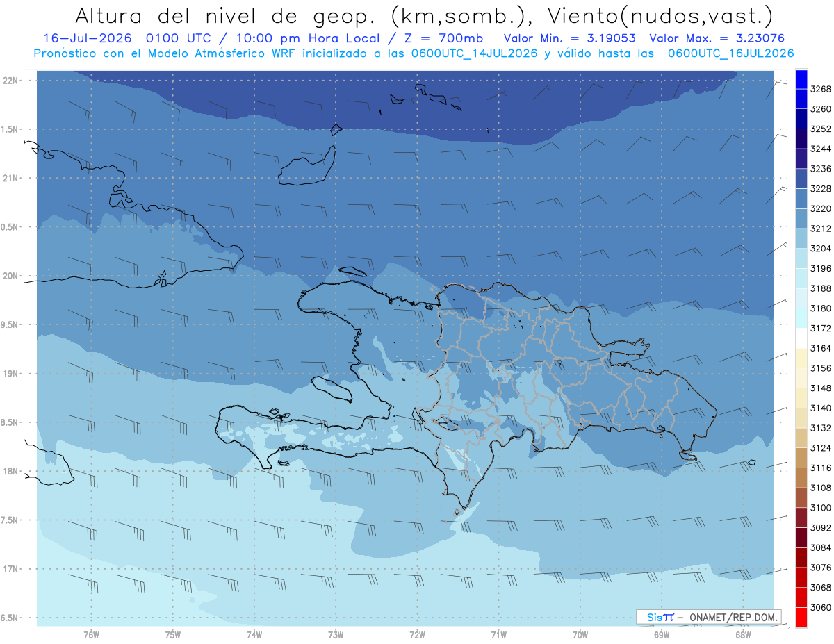Click the '22N' latitude label
834x644 pixels.
(x=11, y=81)
